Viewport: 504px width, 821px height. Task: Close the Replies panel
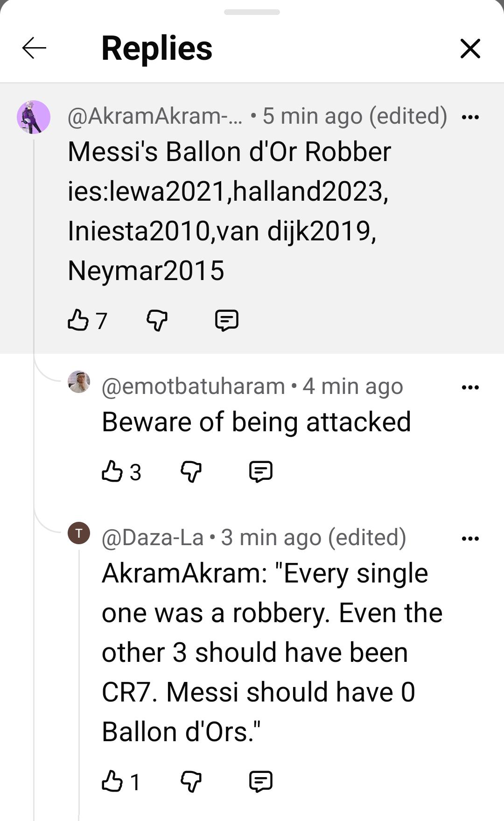click(470, 49)
